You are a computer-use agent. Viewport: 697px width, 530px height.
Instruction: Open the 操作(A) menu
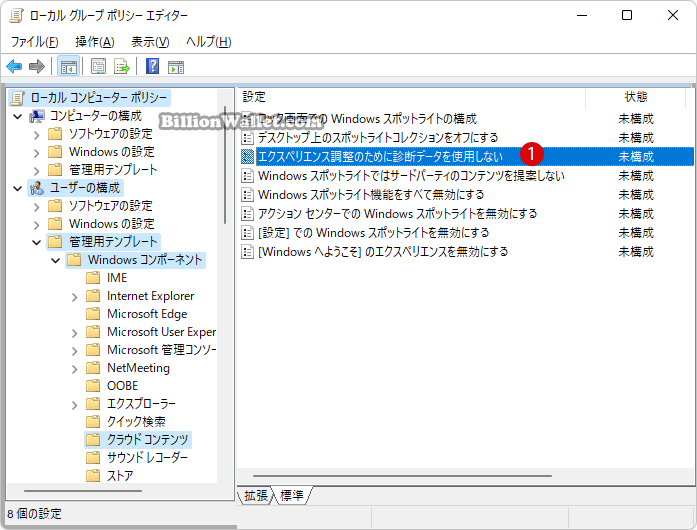(95, 42)
